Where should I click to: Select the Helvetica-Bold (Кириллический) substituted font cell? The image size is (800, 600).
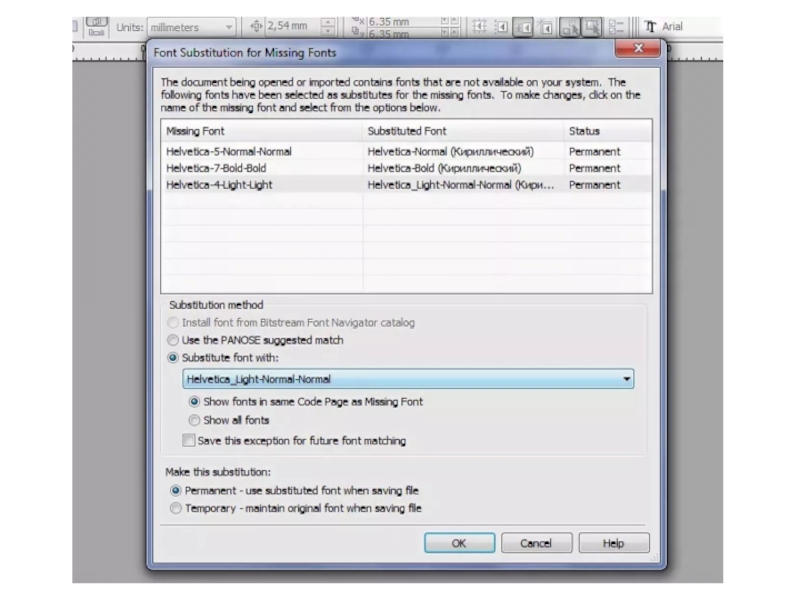[x=444, y=168]
